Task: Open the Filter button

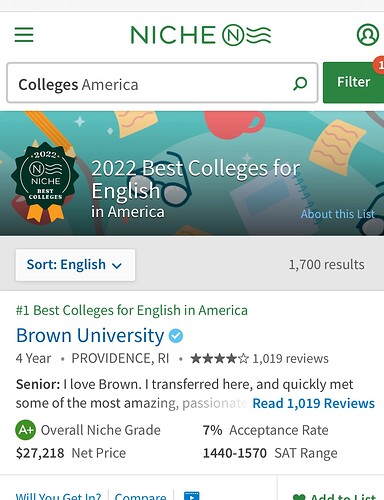Action: click(353, 83)
